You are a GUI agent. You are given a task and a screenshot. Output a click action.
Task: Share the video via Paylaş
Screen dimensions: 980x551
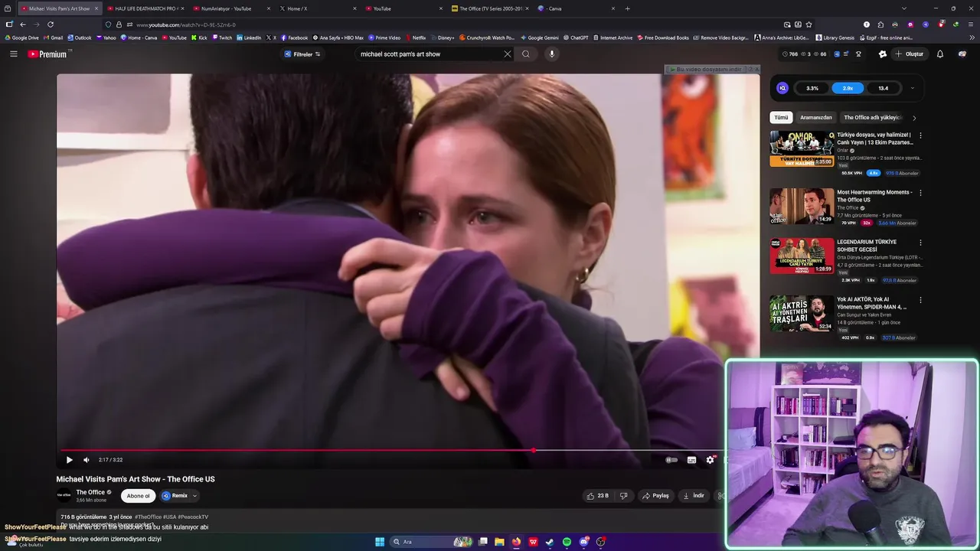coord(655,496)
